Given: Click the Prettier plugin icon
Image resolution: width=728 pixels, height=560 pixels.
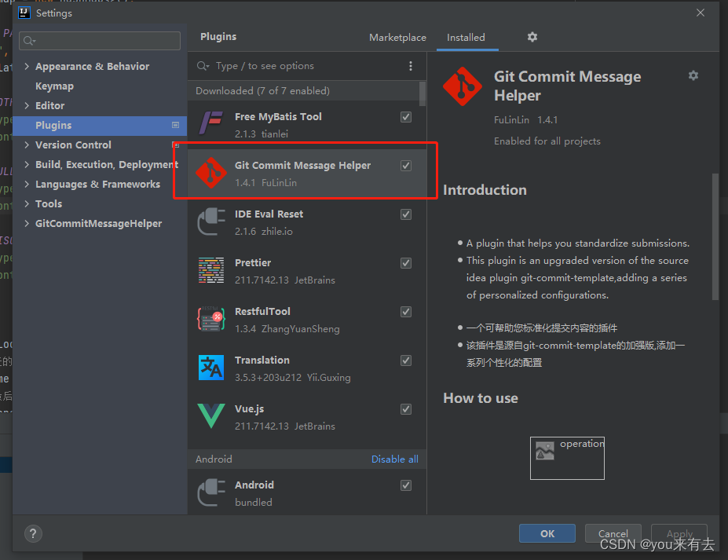Looking at the screenshot, I should [211, 270].
